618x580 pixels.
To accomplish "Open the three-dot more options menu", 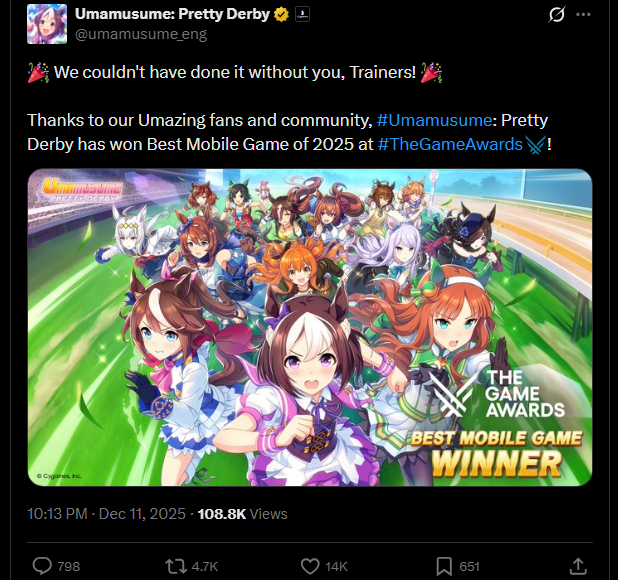I will coord(583,15).
